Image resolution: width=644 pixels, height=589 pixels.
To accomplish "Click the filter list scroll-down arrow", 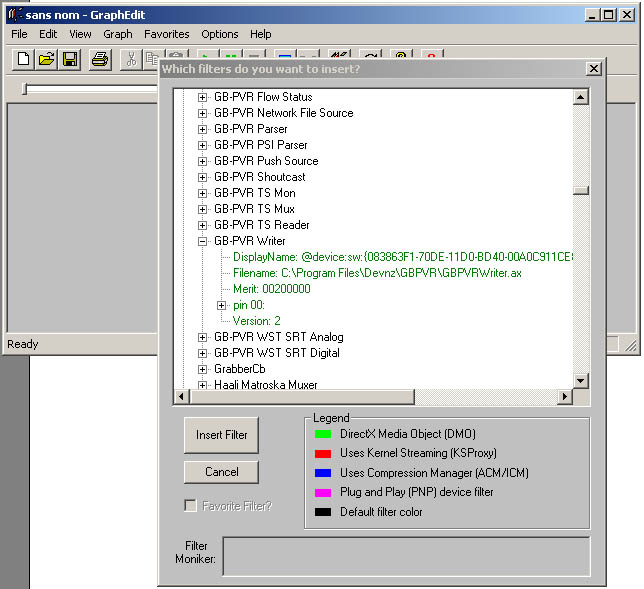I will point(580,381).
